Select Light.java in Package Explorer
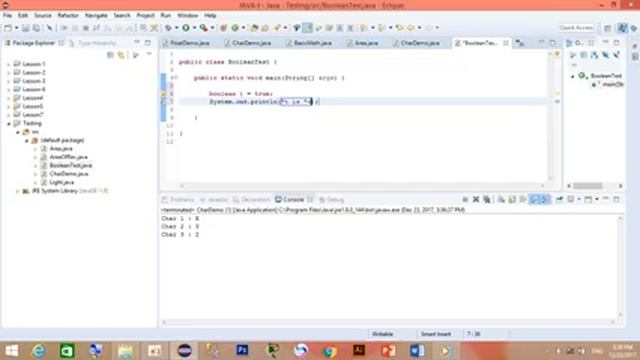Image resolution: width=640 pixels, height=360 pixels. point(62,182)
